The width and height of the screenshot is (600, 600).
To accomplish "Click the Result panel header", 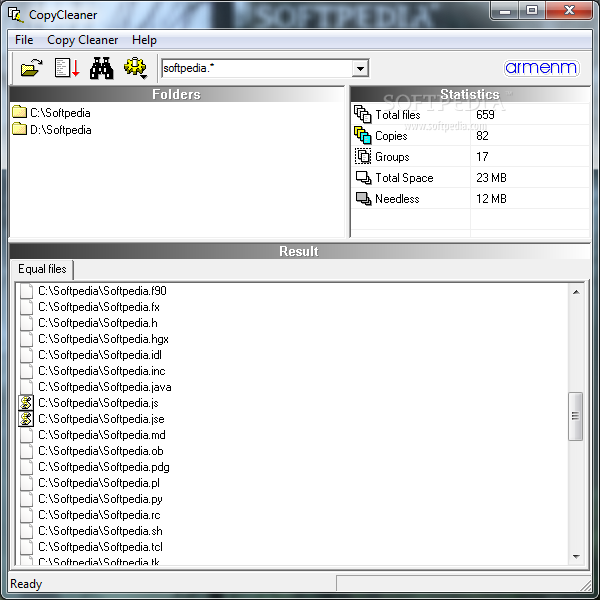I will [299, 251].
